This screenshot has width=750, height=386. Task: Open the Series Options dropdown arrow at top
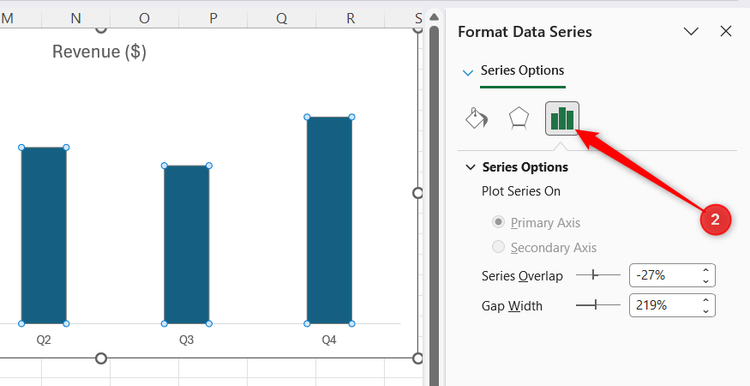[x=468, y=73]
